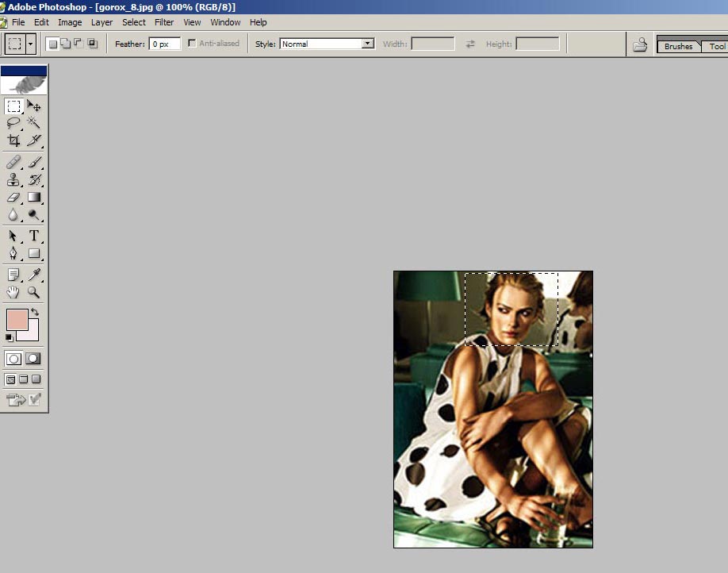Choose New selection mode
The height and width of the screenshot is (573, 728).
point(53,44)
